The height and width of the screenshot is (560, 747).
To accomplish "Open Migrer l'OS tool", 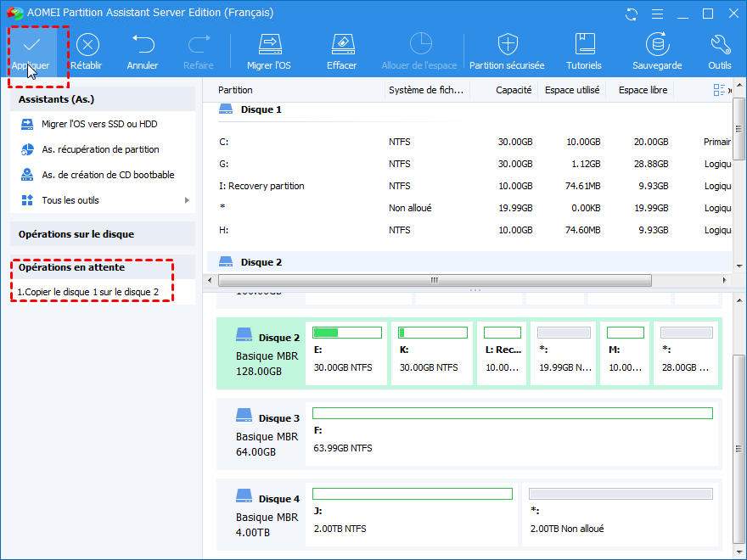I will pos(269,53).
